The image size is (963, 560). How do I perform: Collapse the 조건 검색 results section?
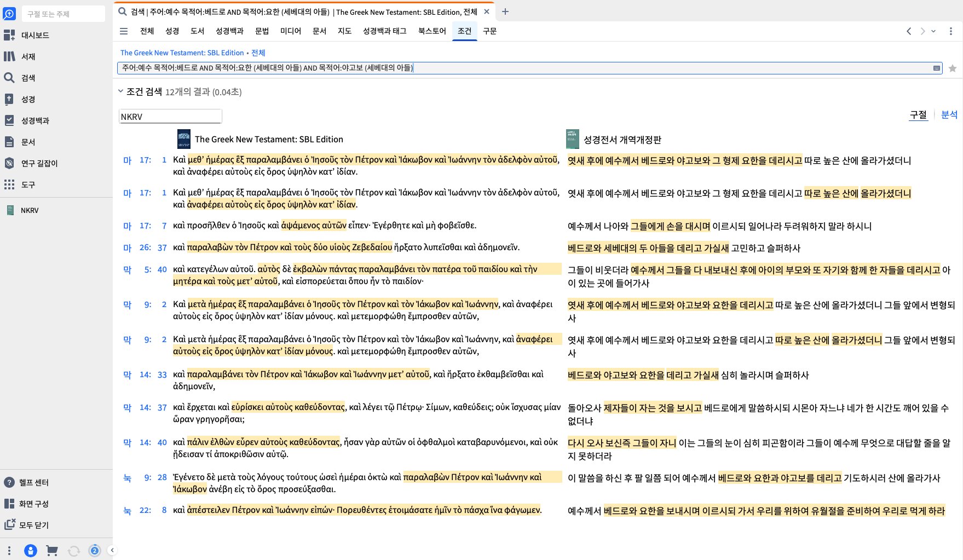pos(120,91)
